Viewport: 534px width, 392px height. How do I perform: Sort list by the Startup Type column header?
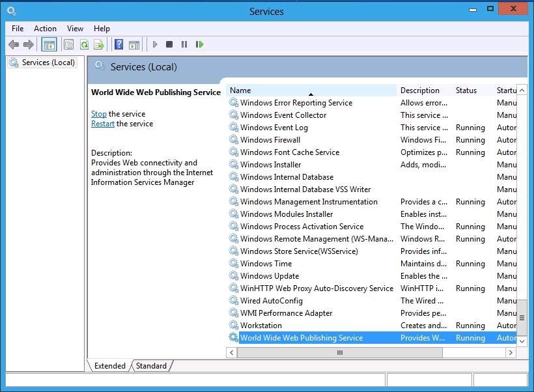coord(505,91)
